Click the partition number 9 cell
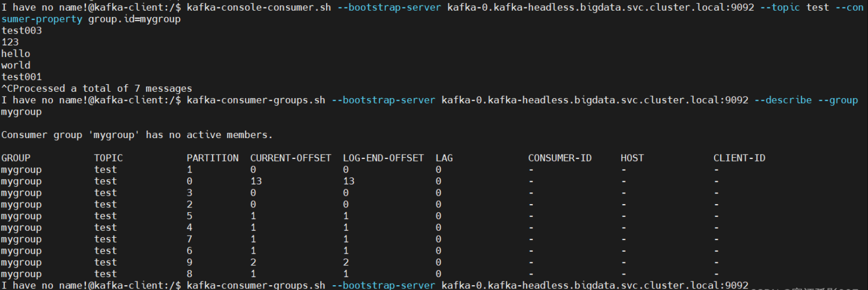868x290 pixels. tap(189, 262)
